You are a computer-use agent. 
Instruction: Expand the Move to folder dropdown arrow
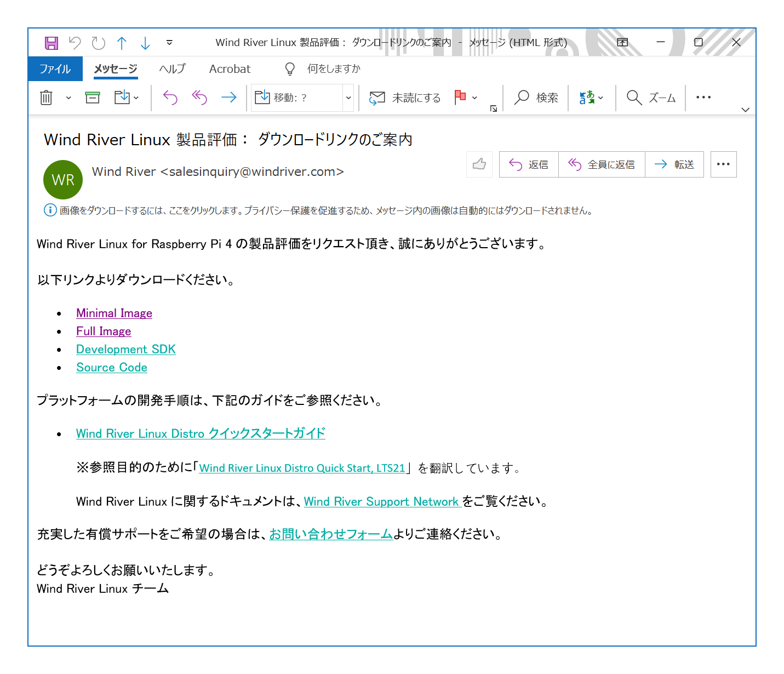coord(136,98)
